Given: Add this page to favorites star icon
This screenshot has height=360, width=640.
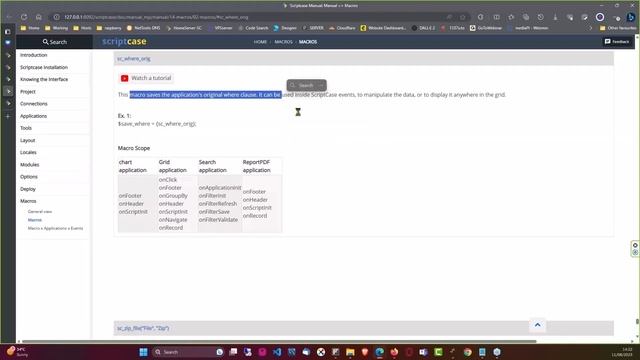Looking at the screenshot, I should click(462, 17).
